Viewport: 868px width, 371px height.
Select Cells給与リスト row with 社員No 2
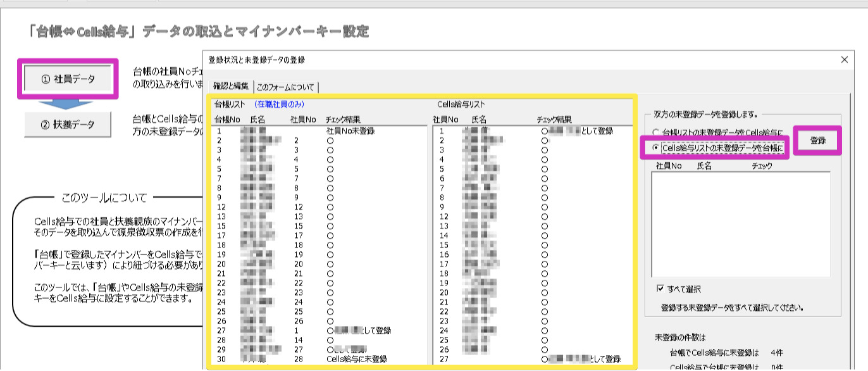(533, 141)
